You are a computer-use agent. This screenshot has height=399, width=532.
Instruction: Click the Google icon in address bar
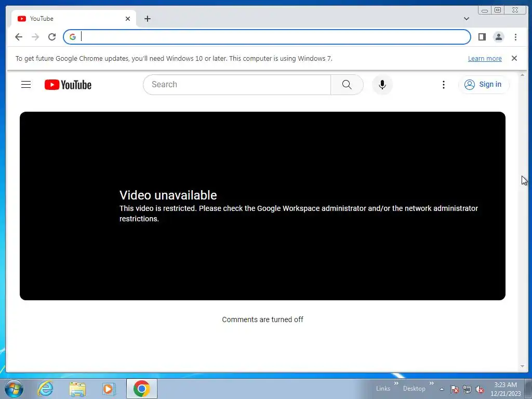pyautogui.click(x=73, y=37)
